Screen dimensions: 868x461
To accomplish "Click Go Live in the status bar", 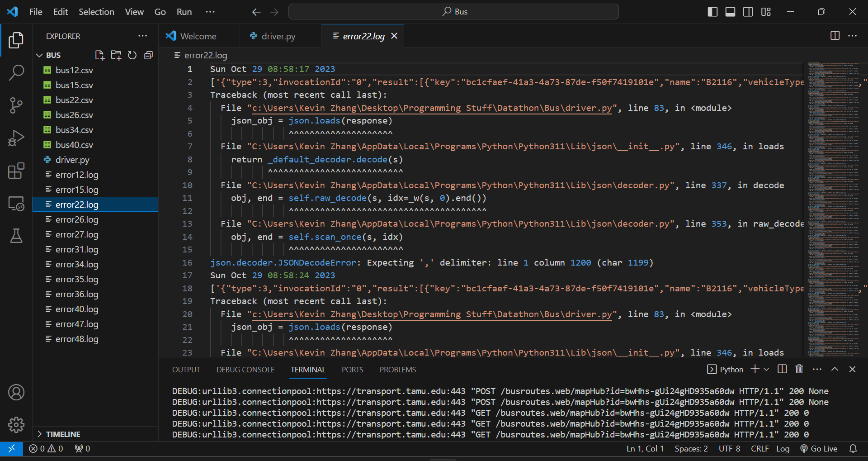I will [x=819, y=449].
